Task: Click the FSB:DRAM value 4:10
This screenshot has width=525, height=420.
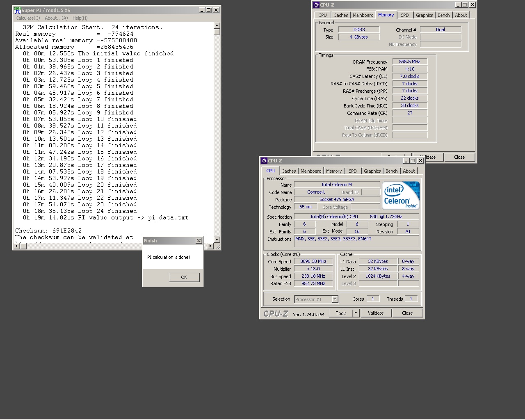Action: tap(410, 69)
